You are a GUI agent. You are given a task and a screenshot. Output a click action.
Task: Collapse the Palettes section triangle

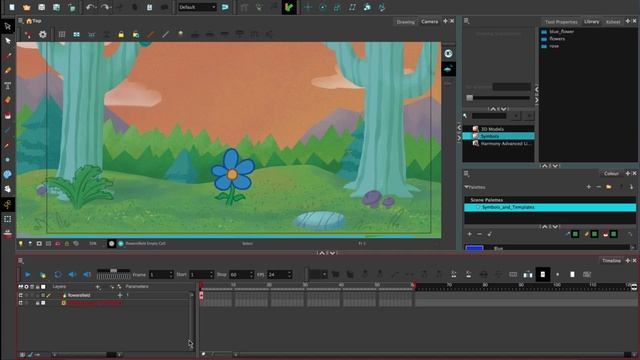(467, 187)
